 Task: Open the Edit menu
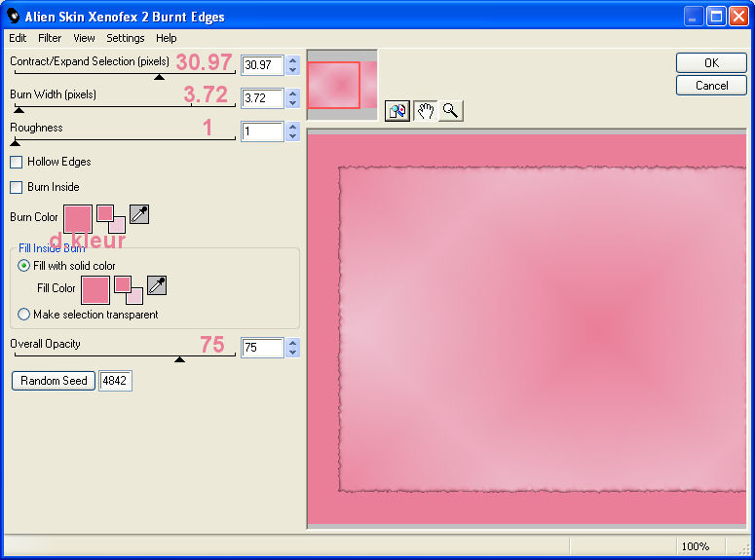18,38
